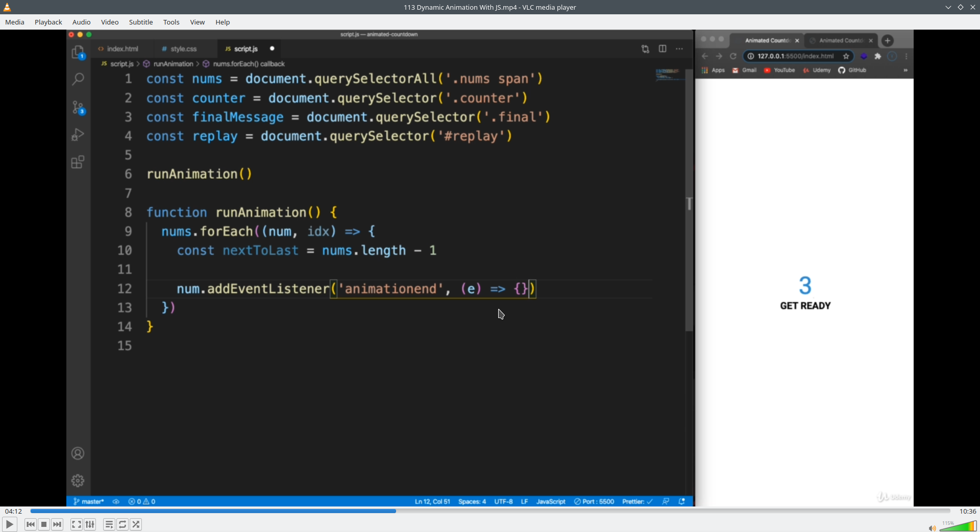Viewport: 980px width, 532px height.
Task: Toggle the playlist view
Action: pos(109,524)
